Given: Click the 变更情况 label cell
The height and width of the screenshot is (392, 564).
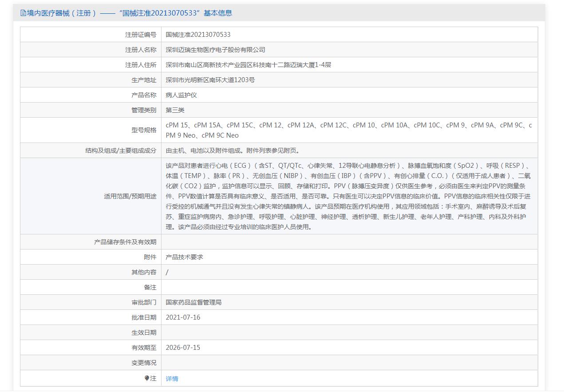Looking at the screenshot, I should [91, 363].
